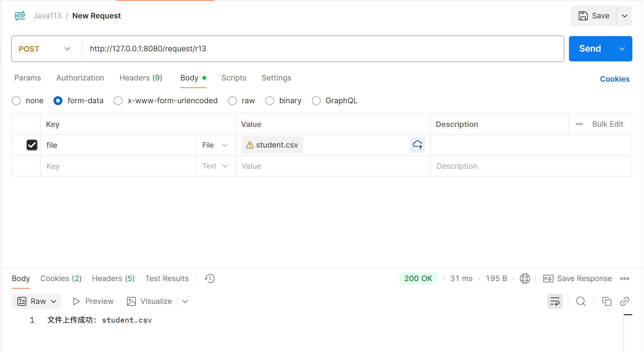Open the Scripts tab
This screenshot has width=644, height=352.
234,78
